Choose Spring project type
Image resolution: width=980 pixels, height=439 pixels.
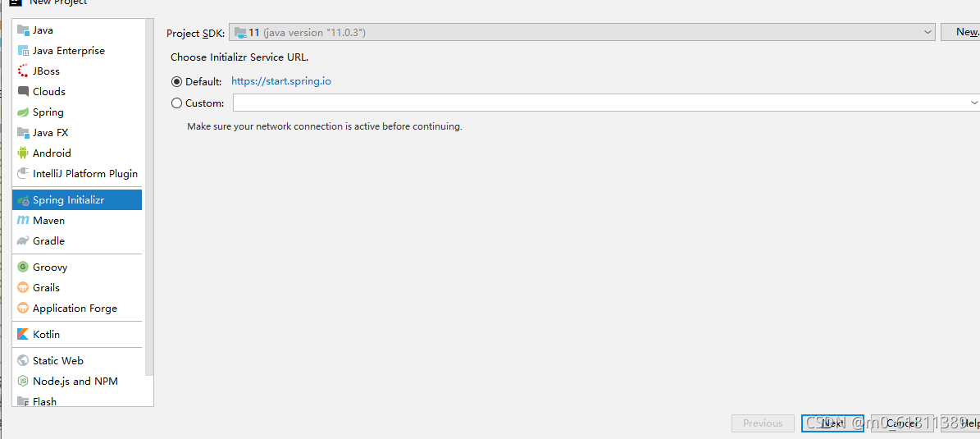click(77, 112)
